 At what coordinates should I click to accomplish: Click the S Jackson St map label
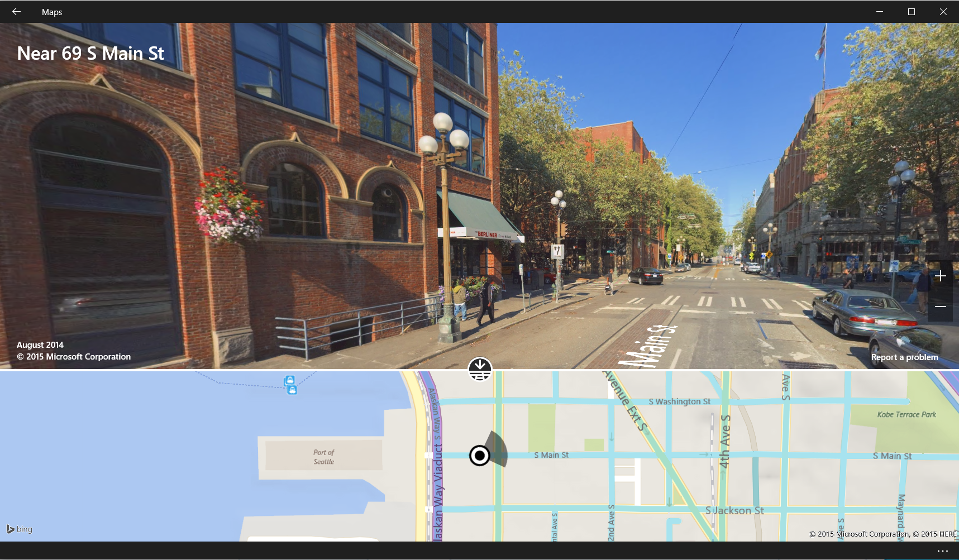tap(734, 510)
